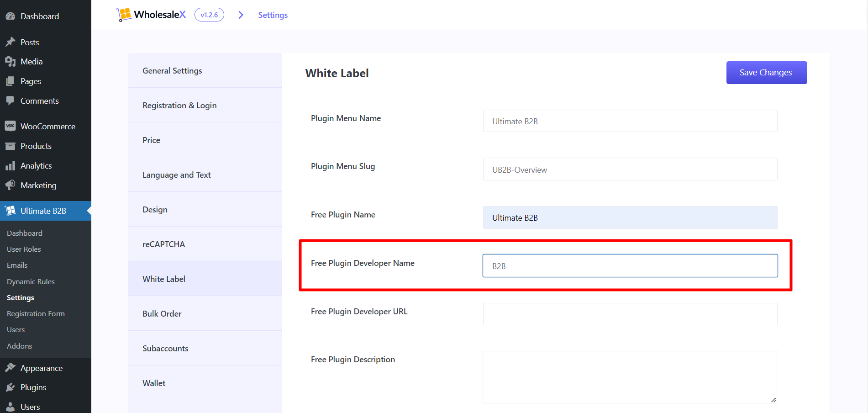Image resolution: width=868 pixels, height=413 pixels.
Task: Click the Comments bubble icon
Action: coord(10,101)
